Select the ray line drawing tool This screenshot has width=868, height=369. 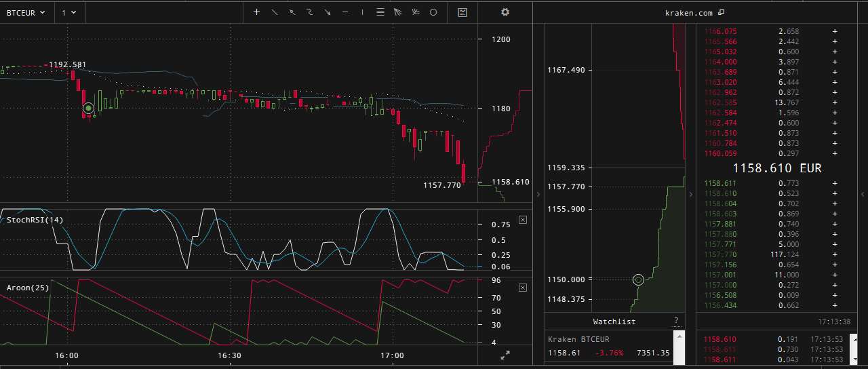click(x=292, y=12)
